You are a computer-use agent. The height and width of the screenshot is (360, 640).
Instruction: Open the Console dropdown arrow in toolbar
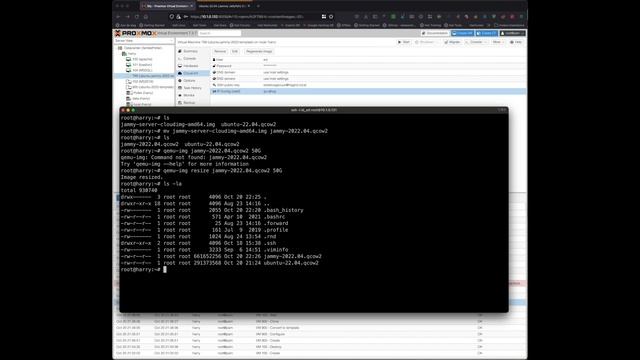[x=485, y=42]
